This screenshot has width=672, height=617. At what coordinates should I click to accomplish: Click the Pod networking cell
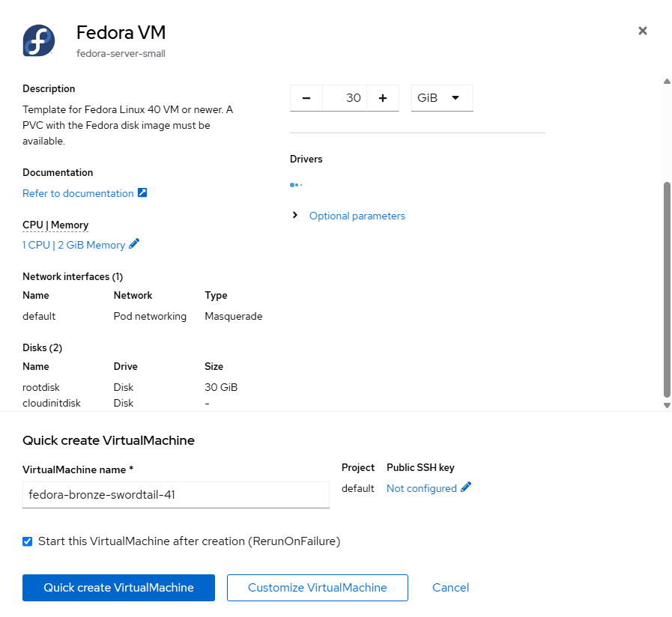(150, 316)
